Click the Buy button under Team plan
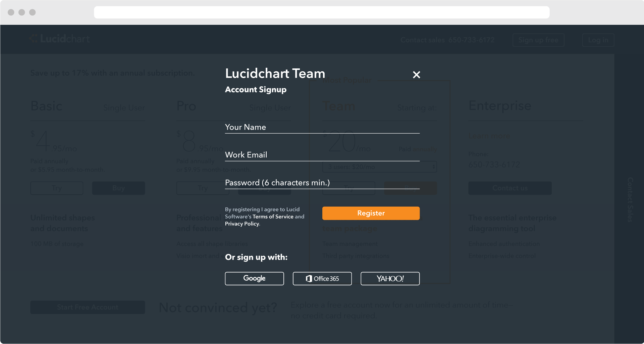This screenshot has width=644, height=344. point(411,188)
